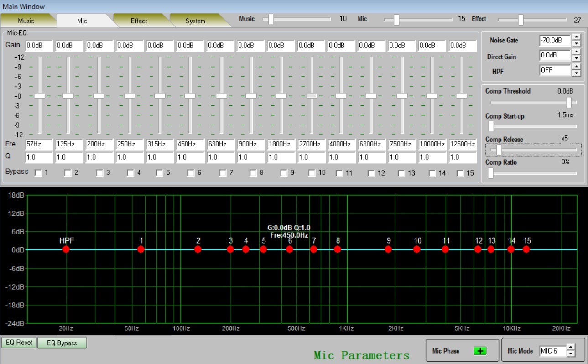Select the HPF node on the EQ graph
The height and width of the screenshot is (364, 588).
click(x=66, y=249)
